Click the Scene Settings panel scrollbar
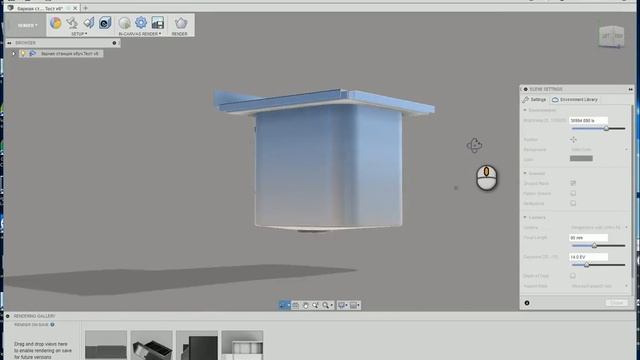640x360 pixels. click(x=632, y=192)
